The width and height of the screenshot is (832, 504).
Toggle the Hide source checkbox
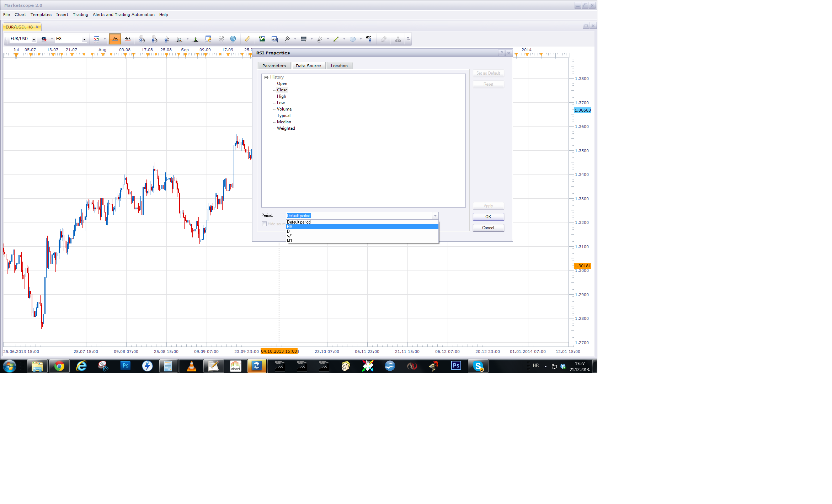264,224
